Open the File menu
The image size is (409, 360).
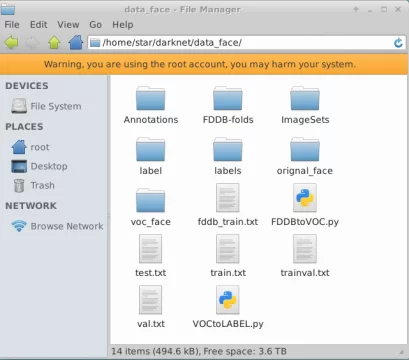(12, 25)
